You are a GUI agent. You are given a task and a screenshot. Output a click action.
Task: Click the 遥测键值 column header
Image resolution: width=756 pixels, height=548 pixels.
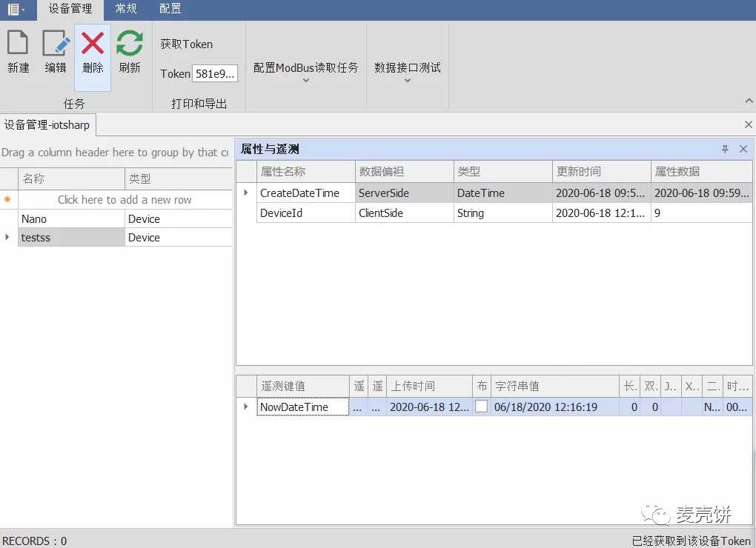[x=303, y=386]
